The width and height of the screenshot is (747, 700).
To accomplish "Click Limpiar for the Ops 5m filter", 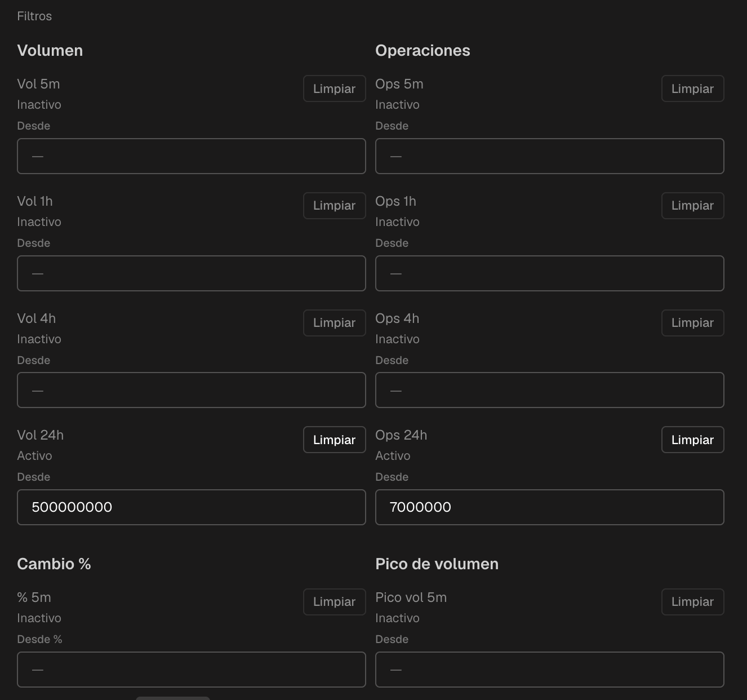I will (693, 88).
